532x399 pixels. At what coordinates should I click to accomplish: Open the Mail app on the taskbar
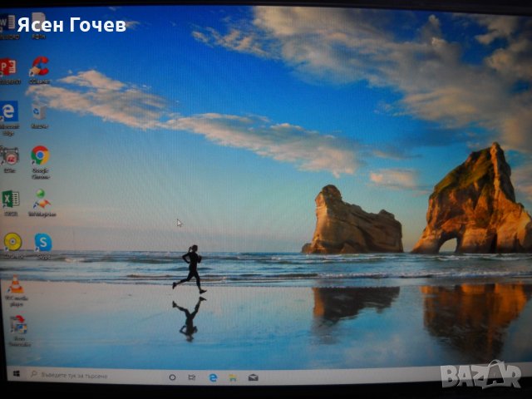pos(253,377)
